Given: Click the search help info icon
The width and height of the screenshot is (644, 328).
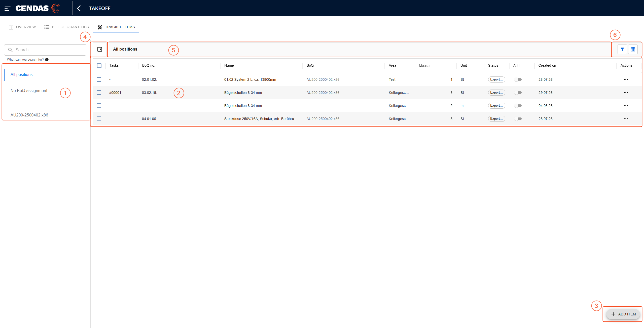Looking at the screenshot, I should (x=47, y=60).
